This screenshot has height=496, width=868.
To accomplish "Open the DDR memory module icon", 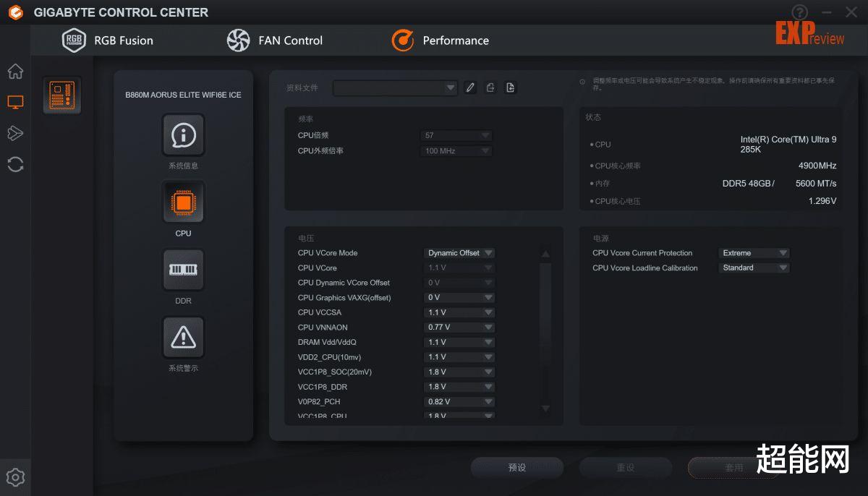I will click(x=183, y=270).
